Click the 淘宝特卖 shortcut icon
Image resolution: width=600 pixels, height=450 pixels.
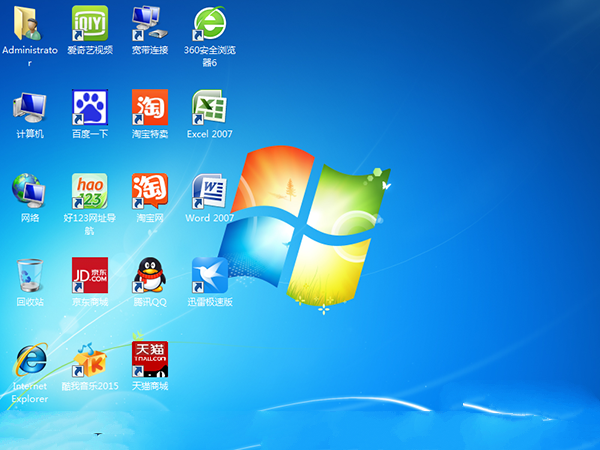pos(150,107)
